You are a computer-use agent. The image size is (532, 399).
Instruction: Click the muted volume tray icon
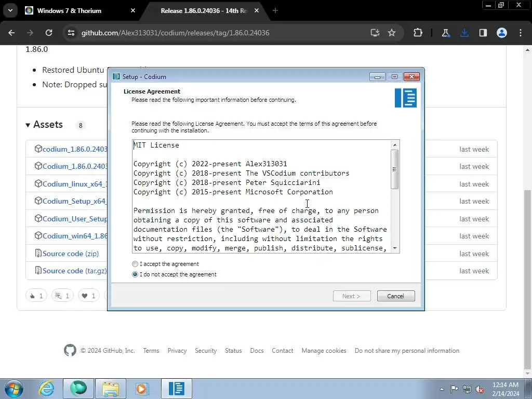(480, 389)
